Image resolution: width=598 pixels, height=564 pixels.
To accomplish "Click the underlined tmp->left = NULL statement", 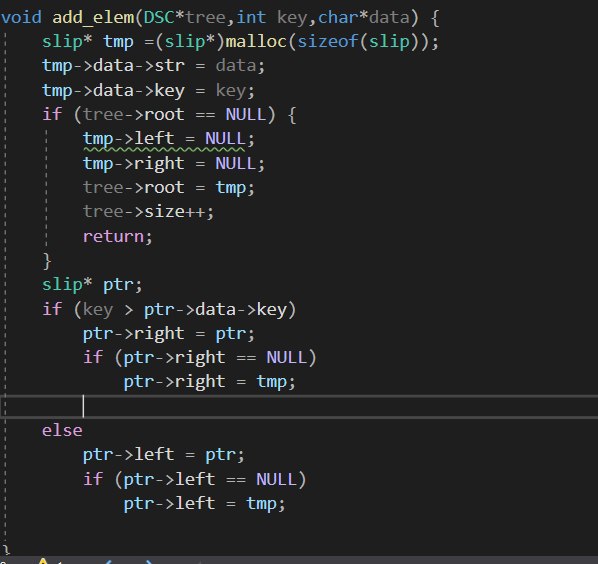I will (169, 139).
